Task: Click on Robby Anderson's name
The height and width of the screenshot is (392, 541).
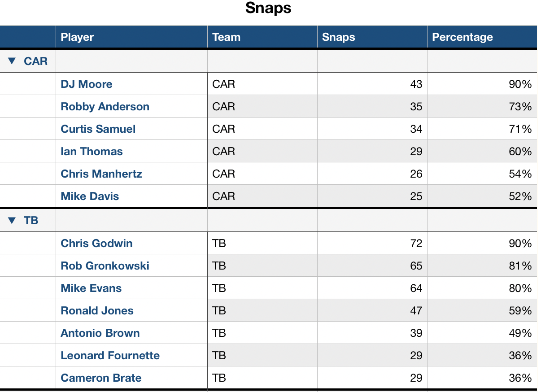Action: tap(105, 106)
